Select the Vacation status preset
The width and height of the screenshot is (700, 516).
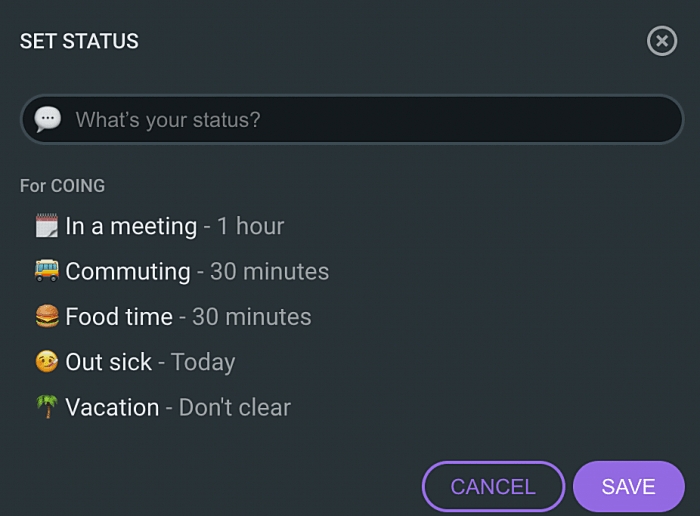[x=112, y=407]
